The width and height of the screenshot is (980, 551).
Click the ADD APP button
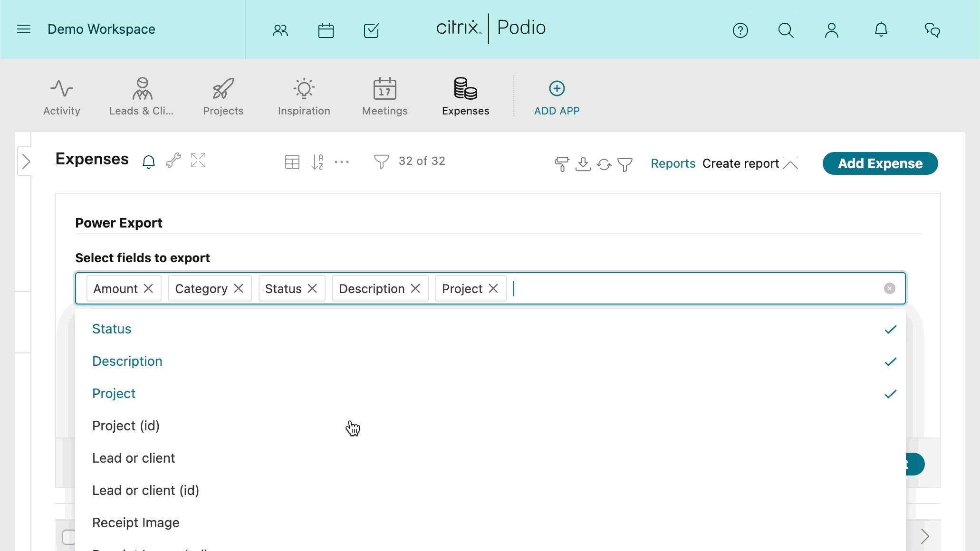[x=557, y=98]
